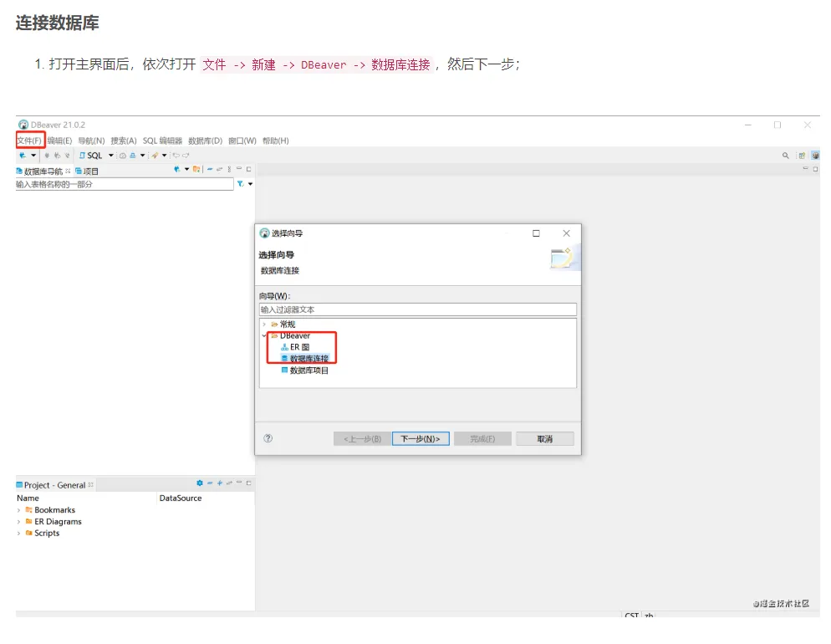831x644 pixels.
Task: Open dropdown arrow beside the brush icon
Action: 165,156
